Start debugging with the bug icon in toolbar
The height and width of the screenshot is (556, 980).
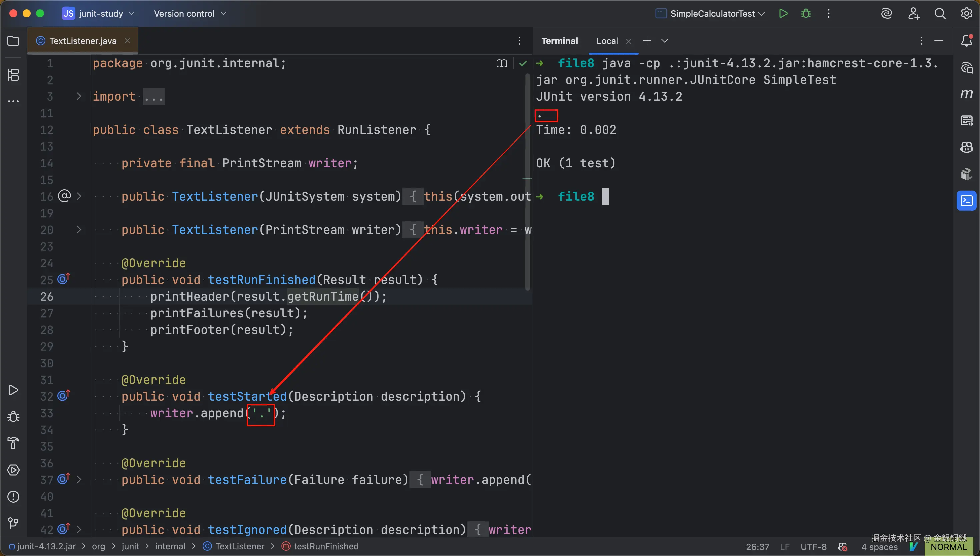[806, 14]
